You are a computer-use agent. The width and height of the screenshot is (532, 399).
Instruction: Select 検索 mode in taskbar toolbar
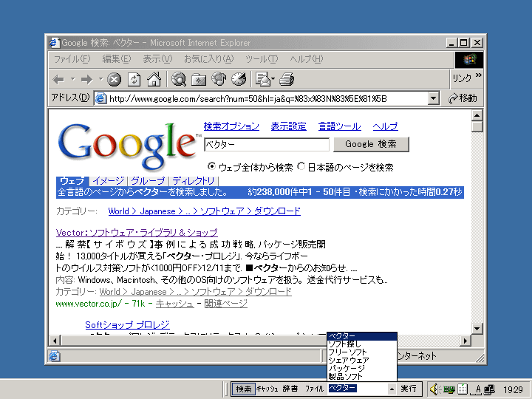click(244, 389)
